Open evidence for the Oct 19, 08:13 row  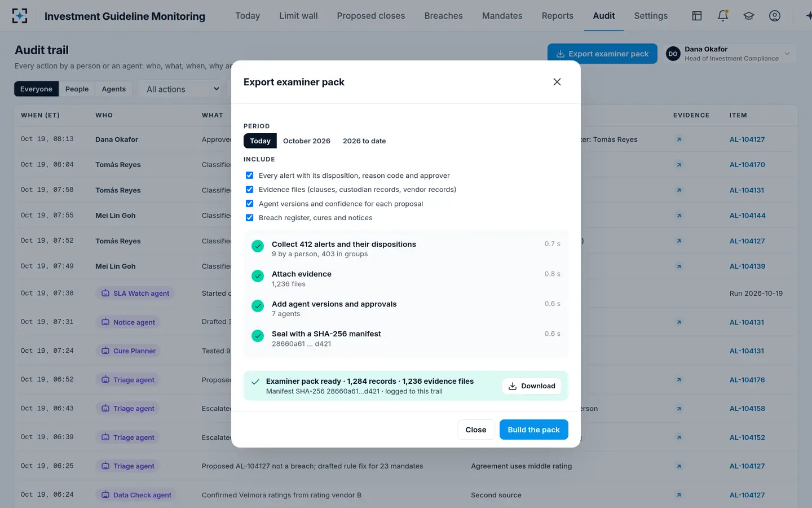coord(679,139)
